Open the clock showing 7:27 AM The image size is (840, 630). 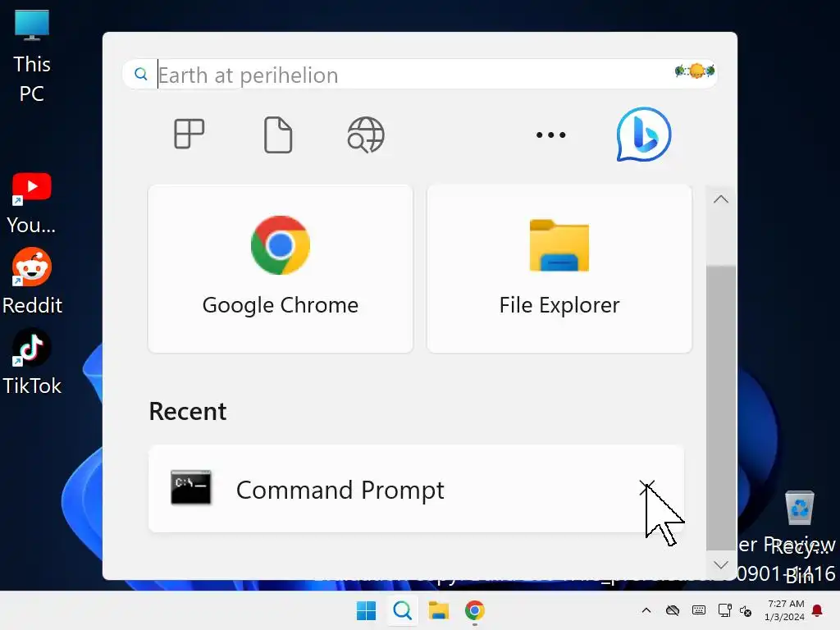(x=784, y=610)
